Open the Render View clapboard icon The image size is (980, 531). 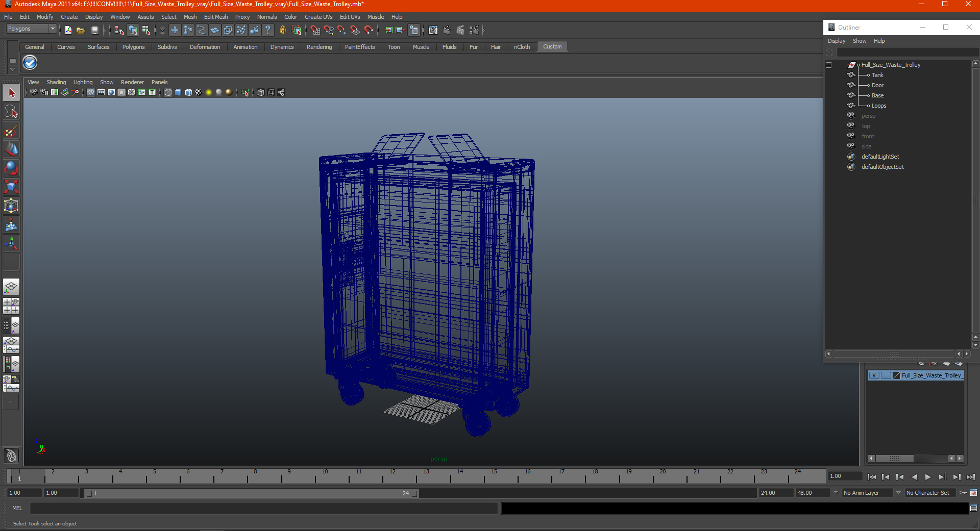pyautogui.click(x=433, y=31)
